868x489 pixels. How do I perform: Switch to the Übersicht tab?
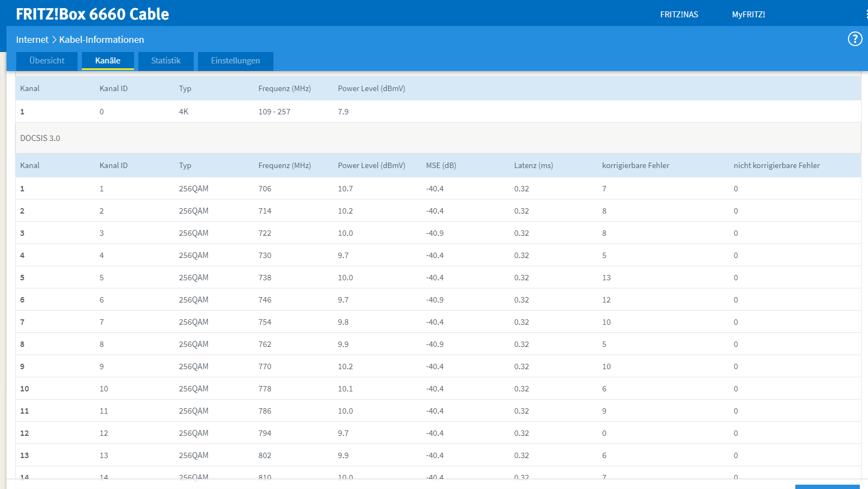point(47,61)
